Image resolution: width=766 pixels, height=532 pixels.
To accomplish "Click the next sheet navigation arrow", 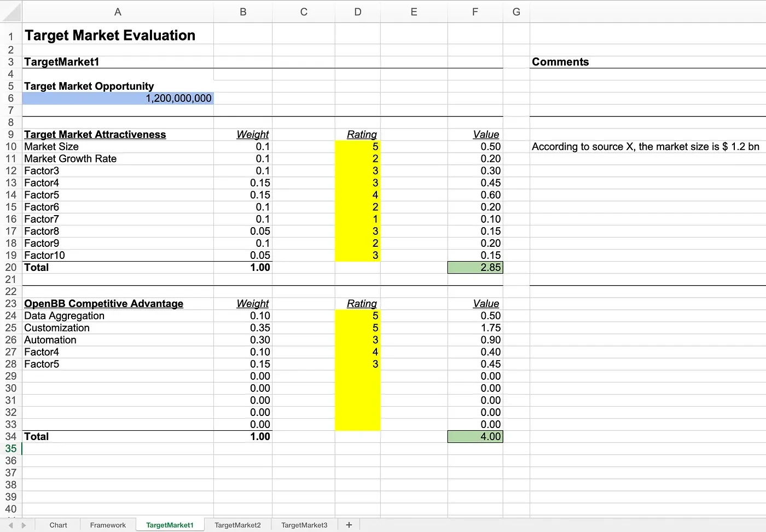I will pyautogui.click(x=24, y=525).
